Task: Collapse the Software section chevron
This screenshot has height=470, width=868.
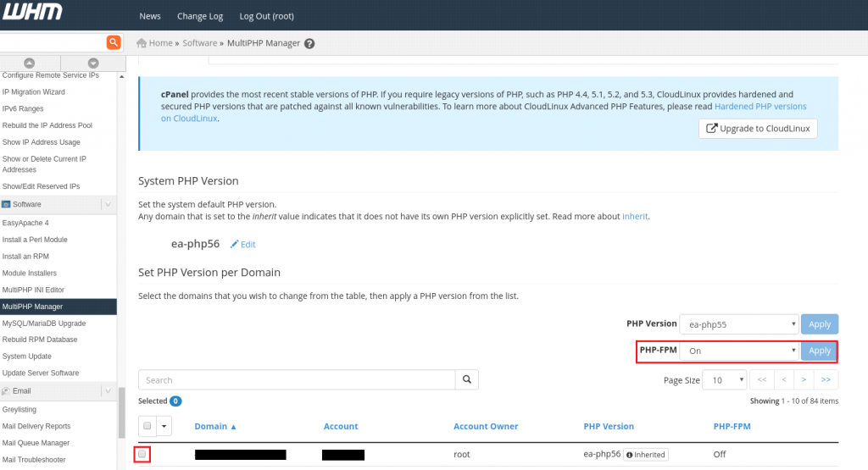Action: click(108, 205)
